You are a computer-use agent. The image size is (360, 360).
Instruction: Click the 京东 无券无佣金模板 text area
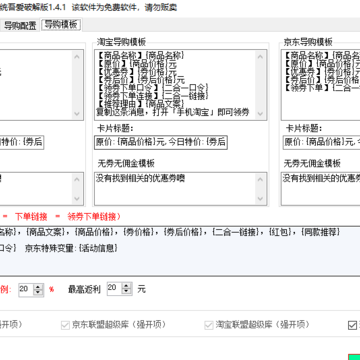(x=321, y=189)
